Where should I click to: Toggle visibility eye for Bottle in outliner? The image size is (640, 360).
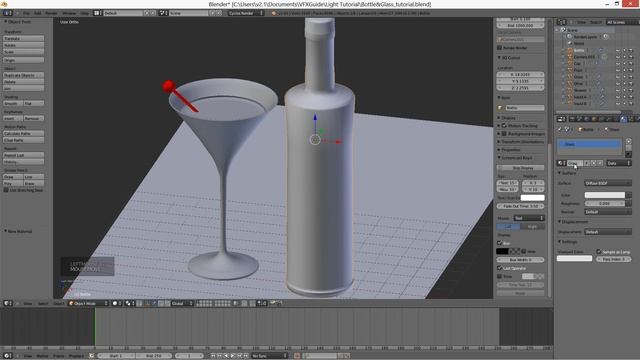point(618,50)
